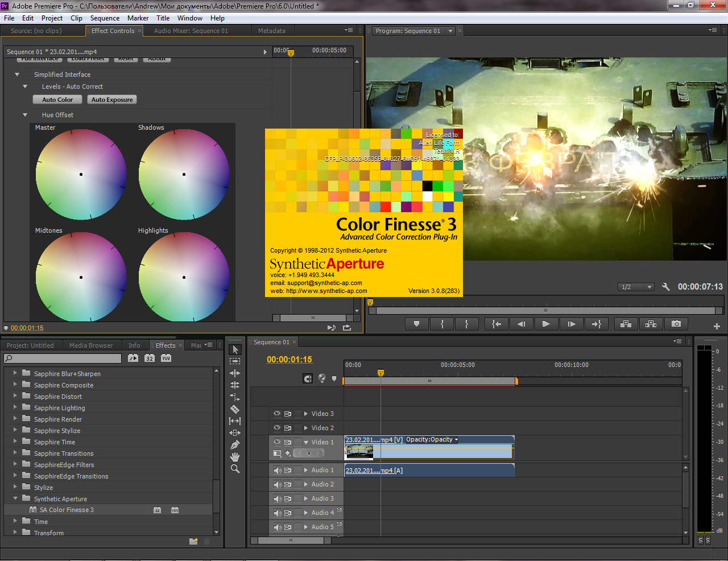728x561 pixels.
Task: Select the Pen tool
Action: click(x=235, y=445)
